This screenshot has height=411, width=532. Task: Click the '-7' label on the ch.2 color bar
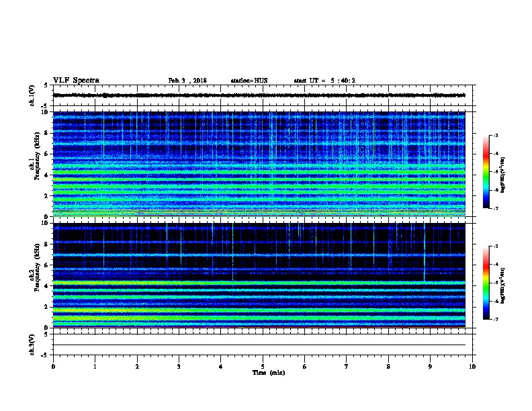(x=496, y=320)
